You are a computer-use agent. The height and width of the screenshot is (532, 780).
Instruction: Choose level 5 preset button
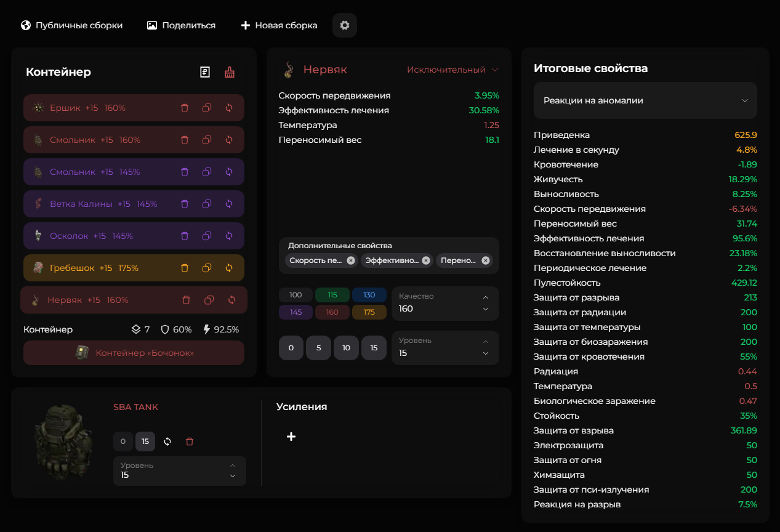click(x=319, y=348)
